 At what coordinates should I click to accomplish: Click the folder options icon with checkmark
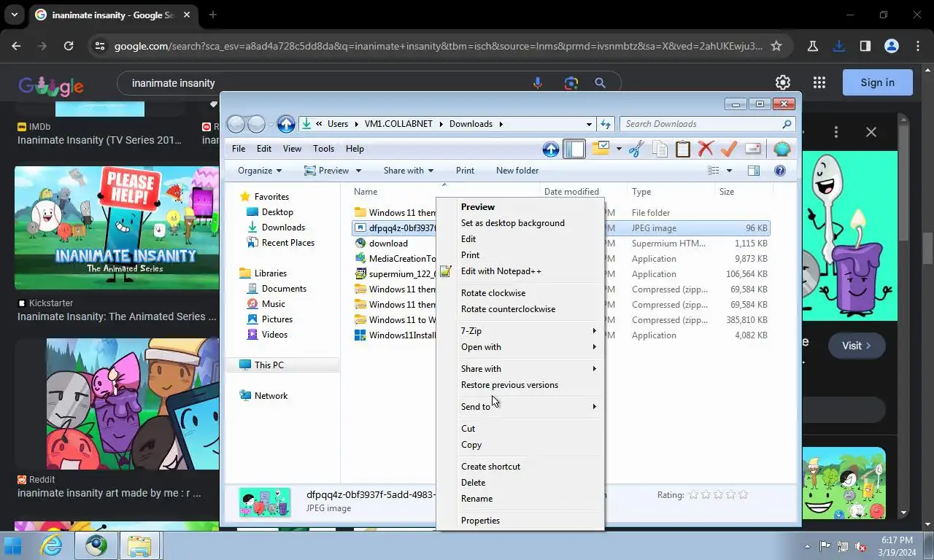601,149
